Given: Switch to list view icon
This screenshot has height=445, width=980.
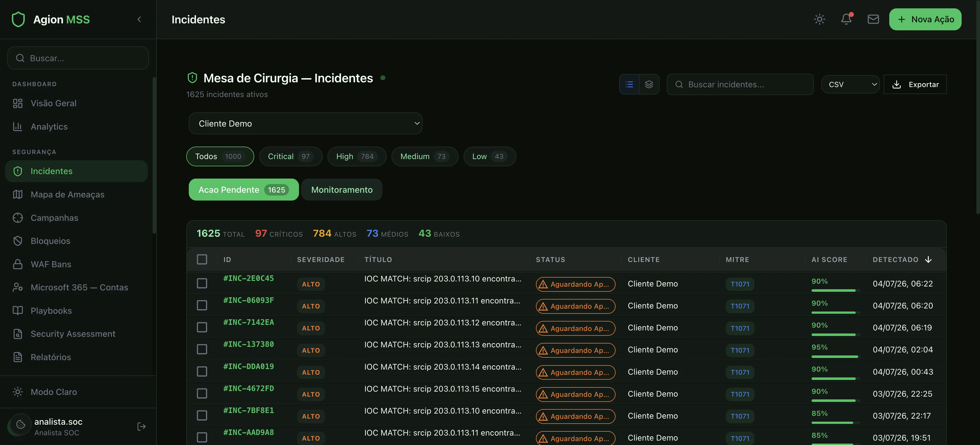Looking at the screenshot, I should click(x=629, y=84).
